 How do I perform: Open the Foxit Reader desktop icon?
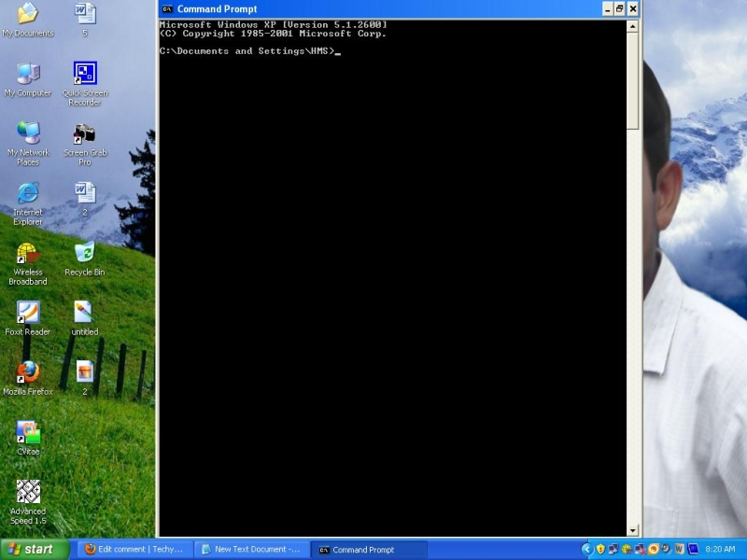(28, 313)
